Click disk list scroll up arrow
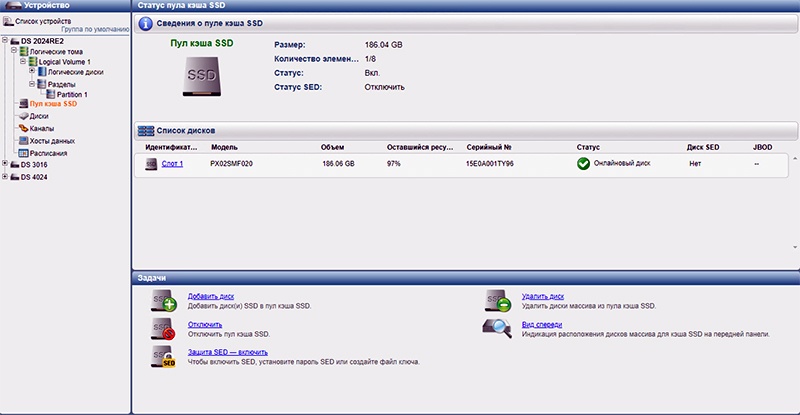 tap(795, 159)
